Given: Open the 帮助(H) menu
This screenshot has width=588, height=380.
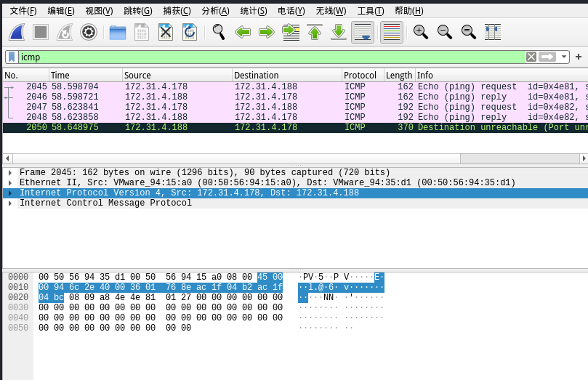Looking at the screenshot, I should pyautogui.click(x=409, y=11).
